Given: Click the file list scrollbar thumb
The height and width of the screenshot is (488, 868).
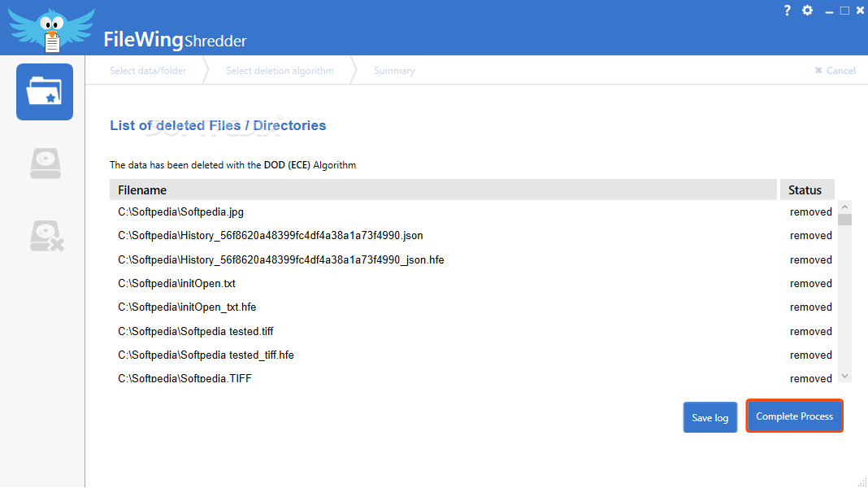Looking at the screenshot, I should (844, 220).
